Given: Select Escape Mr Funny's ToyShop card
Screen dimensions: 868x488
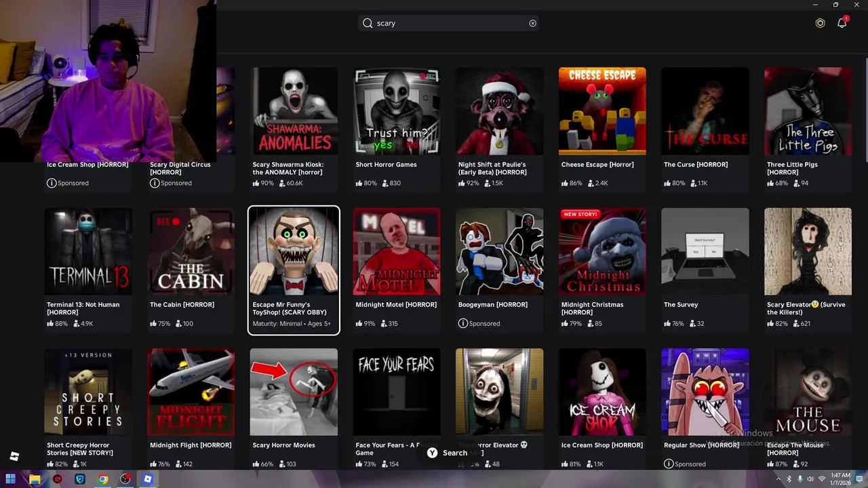Looking at the screenshot, I should click(294, 270).
